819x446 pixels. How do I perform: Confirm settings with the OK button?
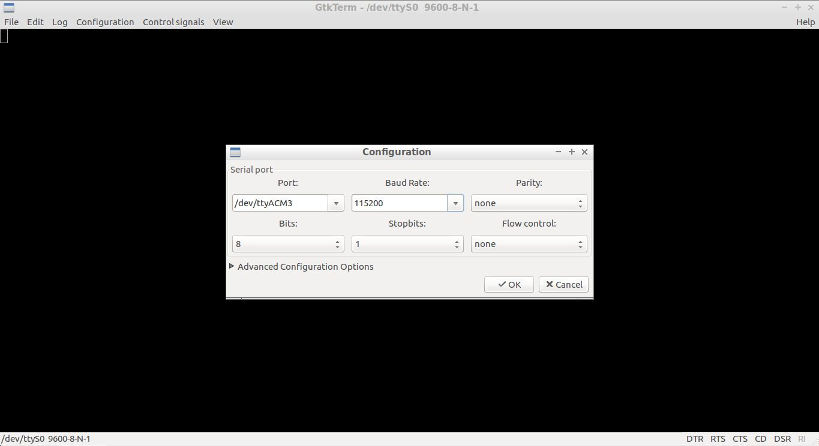point(509,285)
